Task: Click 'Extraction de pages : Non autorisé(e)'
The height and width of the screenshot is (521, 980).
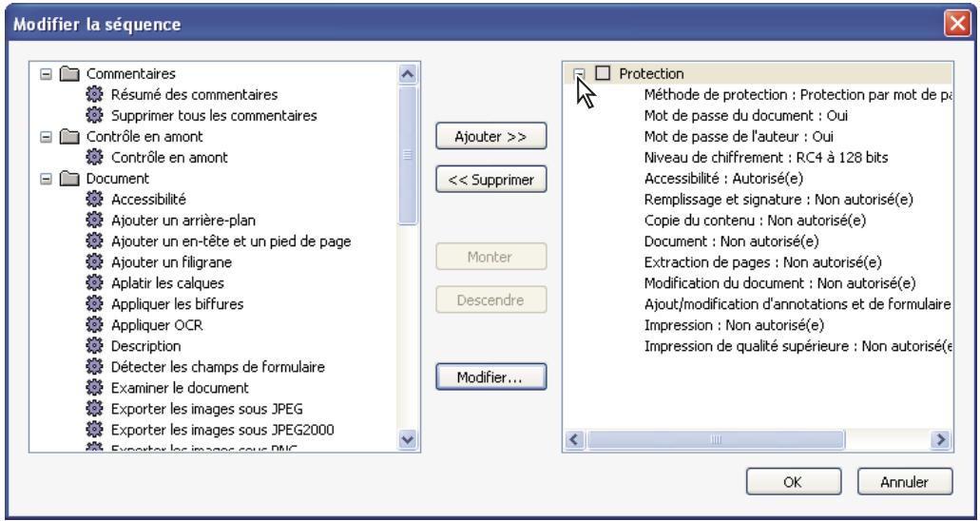Action: tap(762, 262)
